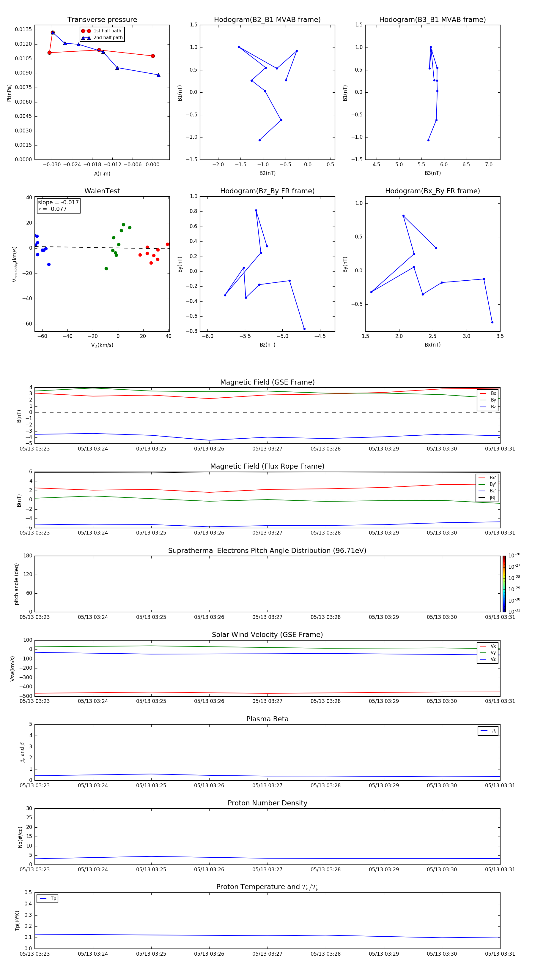
Task: Select the 'Hodogram(B2_B1 MVAB frame)' title
Action: click(x=267, y=20)
